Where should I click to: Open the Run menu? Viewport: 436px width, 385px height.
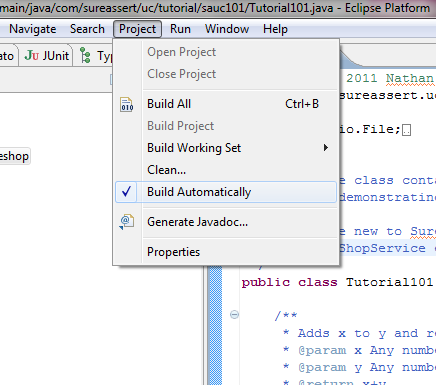[180, 29]
